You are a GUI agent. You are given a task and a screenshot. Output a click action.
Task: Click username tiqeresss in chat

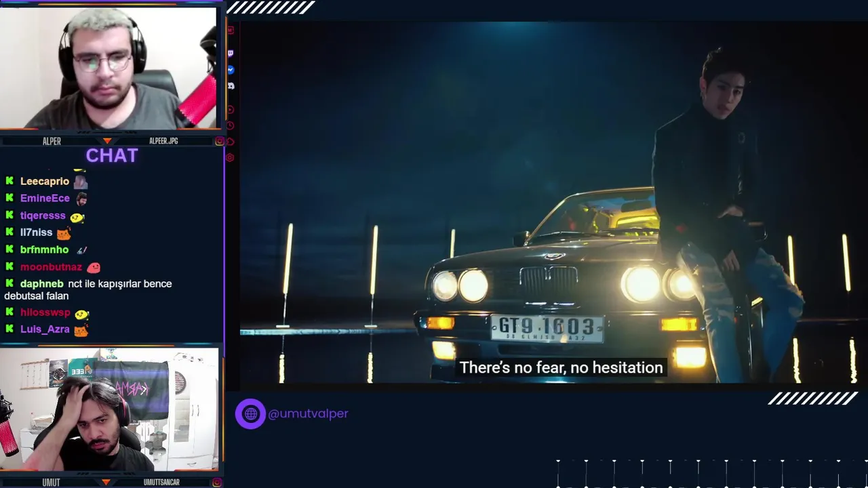pos(43,216)
